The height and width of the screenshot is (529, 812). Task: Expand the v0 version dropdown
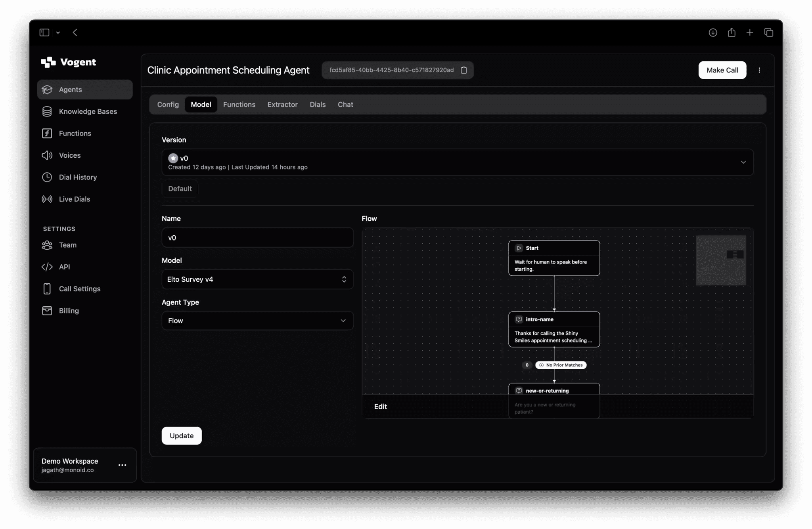pyautogui.click(x=743, y=162)
